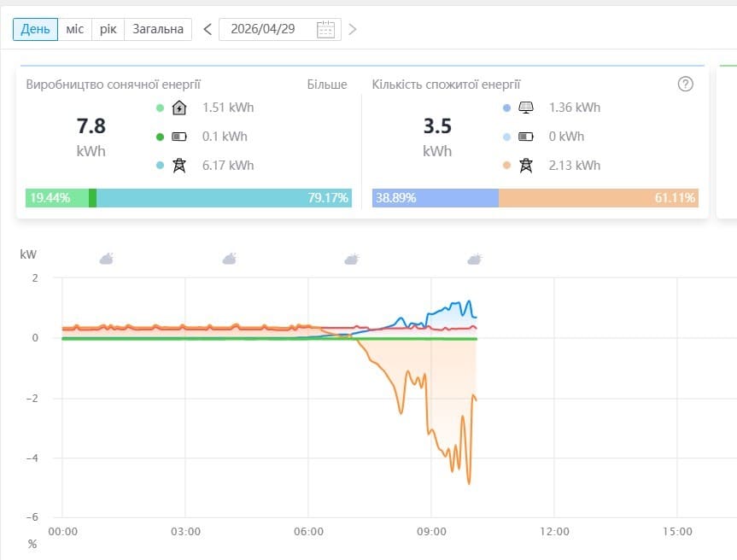
Task: Click the battery icon beside 0.1 kWh
Action: (x=179, y=137)
